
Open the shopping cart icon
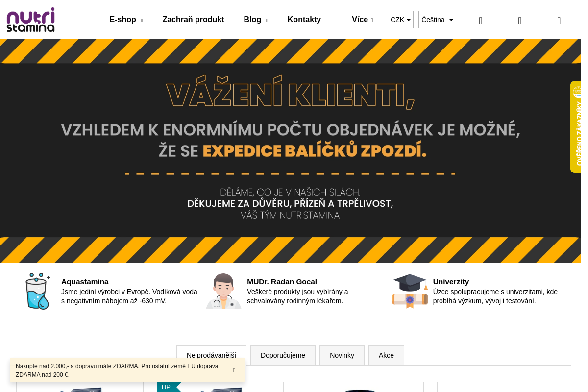[559, 20]
